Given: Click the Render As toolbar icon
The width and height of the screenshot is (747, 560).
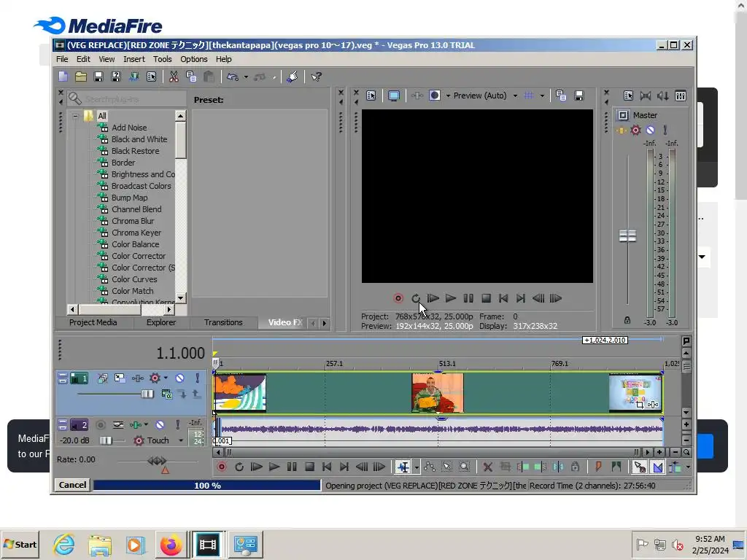Looking at the screenshot, I should pos(134,77).
